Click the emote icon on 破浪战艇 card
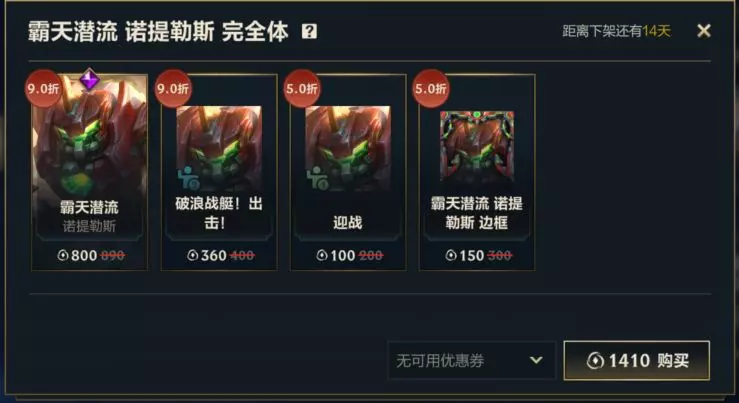Viewport: 739px width, 403px height. 189,178
